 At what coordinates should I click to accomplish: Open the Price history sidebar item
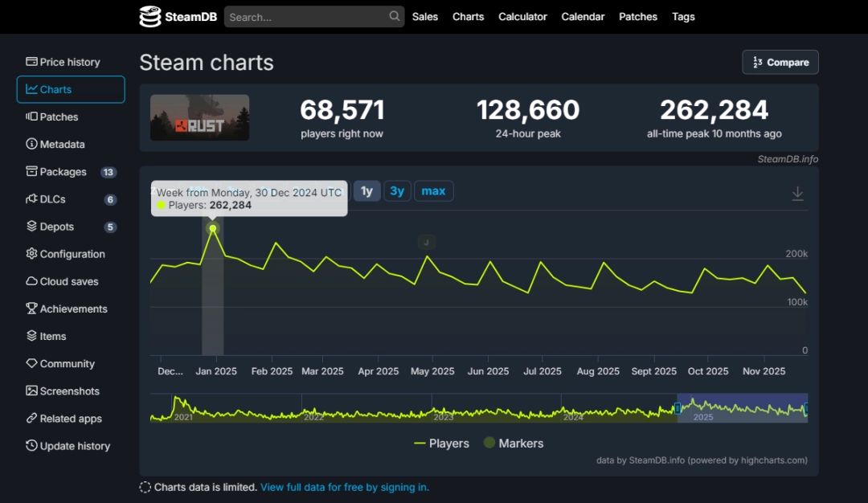pyautogui.click(x=70, y=62)
